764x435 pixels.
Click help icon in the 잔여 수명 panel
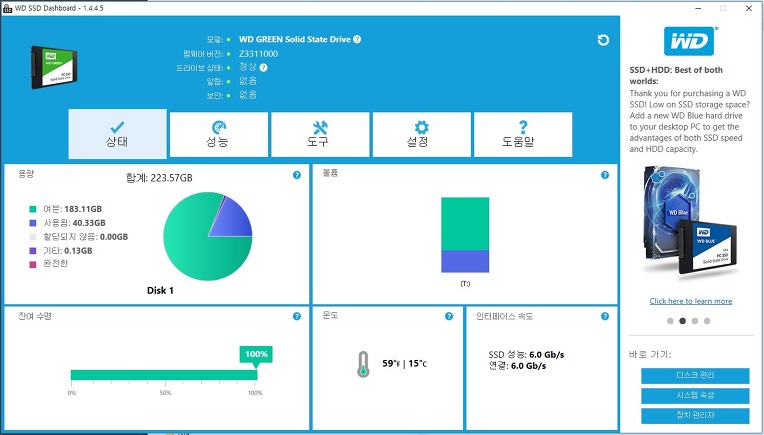pos(297,316)
